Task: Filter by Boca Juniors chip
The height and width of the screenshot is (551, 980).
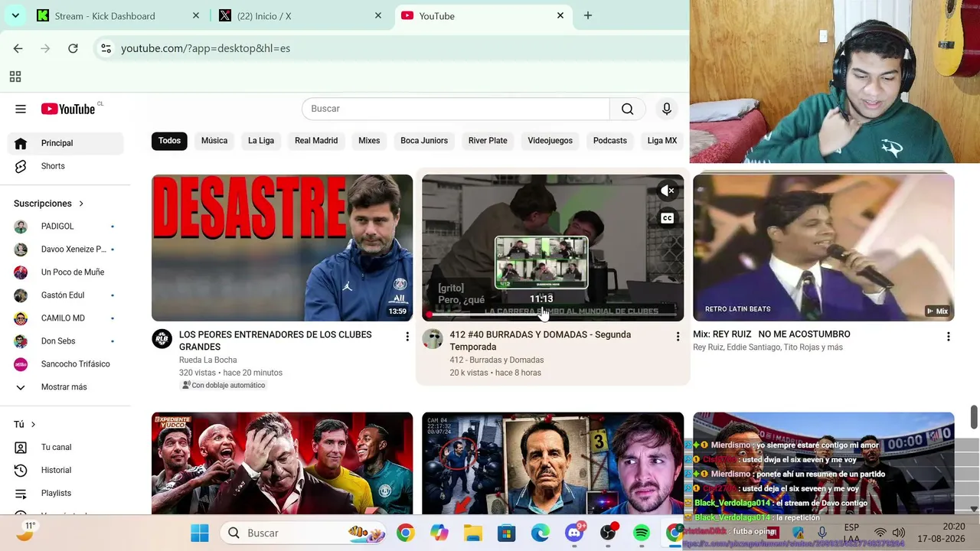Action: coord(424,141)
